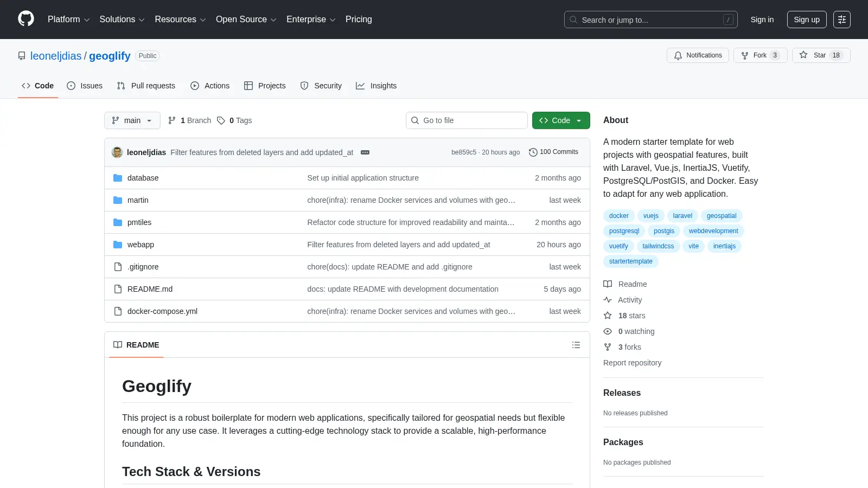Open the Platform menu
The image size is (868, 488).
[x=68, y=20]
